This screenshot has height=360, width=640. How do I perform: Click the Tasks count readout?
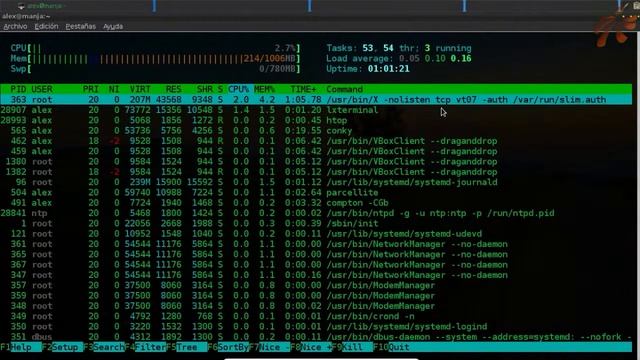pos(399,48)
